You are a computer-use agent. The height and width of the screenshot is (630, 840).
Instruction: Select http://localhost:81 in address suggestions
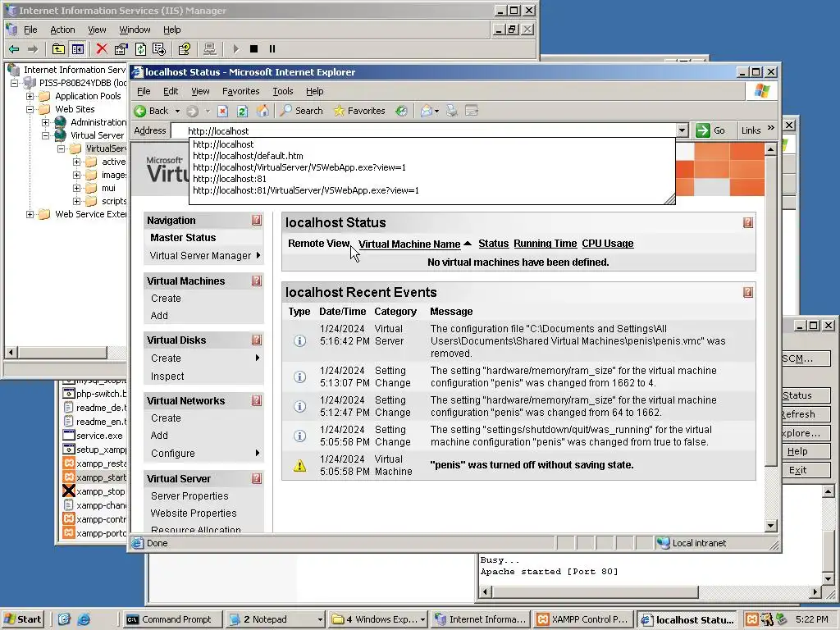tap(230, 179)
